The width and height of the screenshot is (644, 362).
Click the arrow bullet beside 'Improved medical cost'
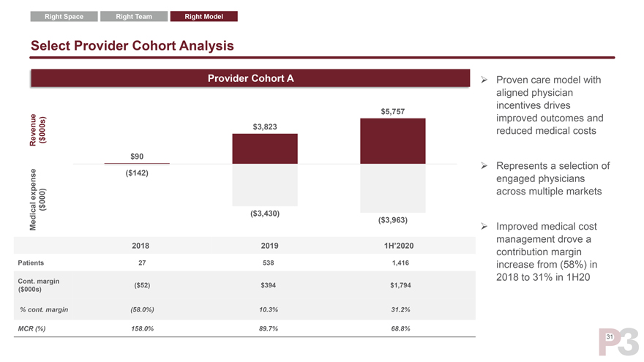(x=483, y=226)
